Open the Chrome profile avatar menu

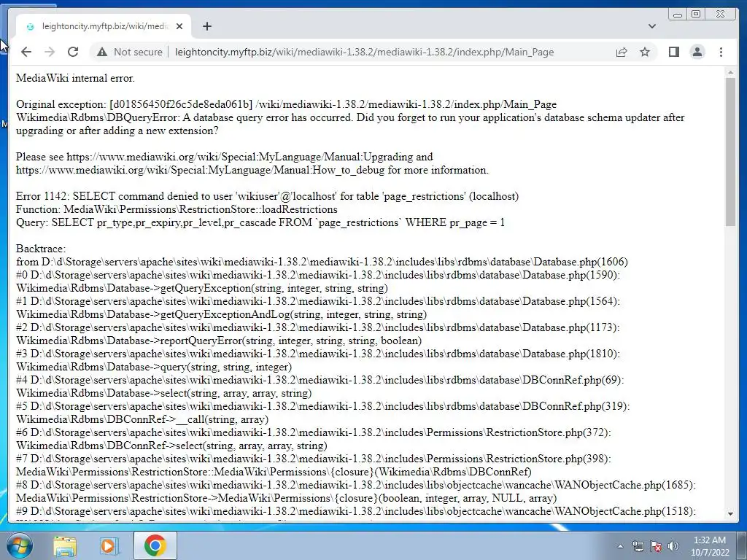[697, 52]
